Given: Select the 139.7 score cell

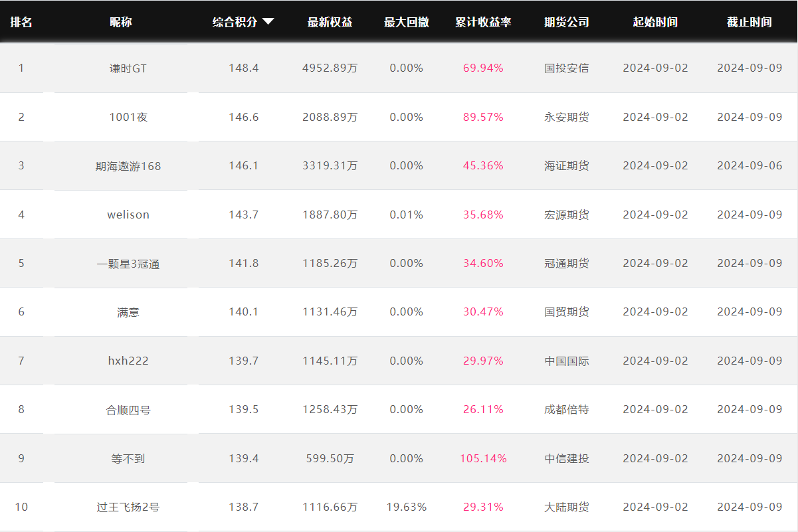Looking at the screenshot, I should click(x=243, y=361).
